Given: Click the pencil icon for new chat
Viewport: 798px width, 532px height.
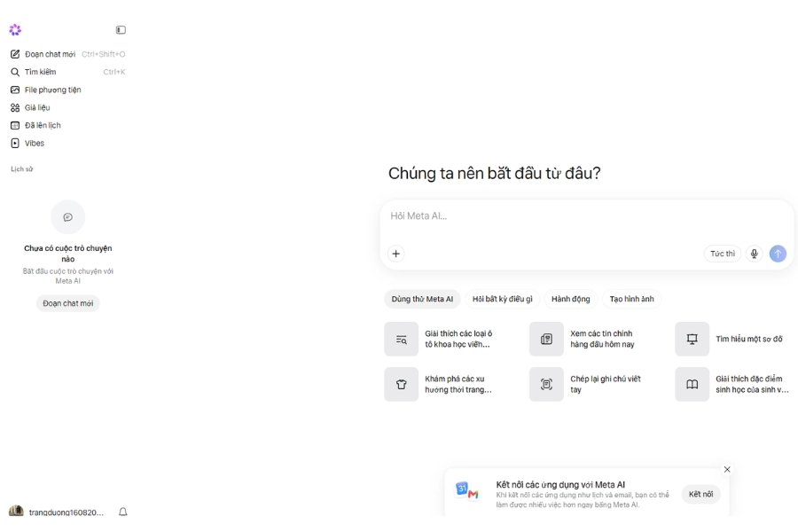Looking at the screenshot, I should [x=15, y=54].
